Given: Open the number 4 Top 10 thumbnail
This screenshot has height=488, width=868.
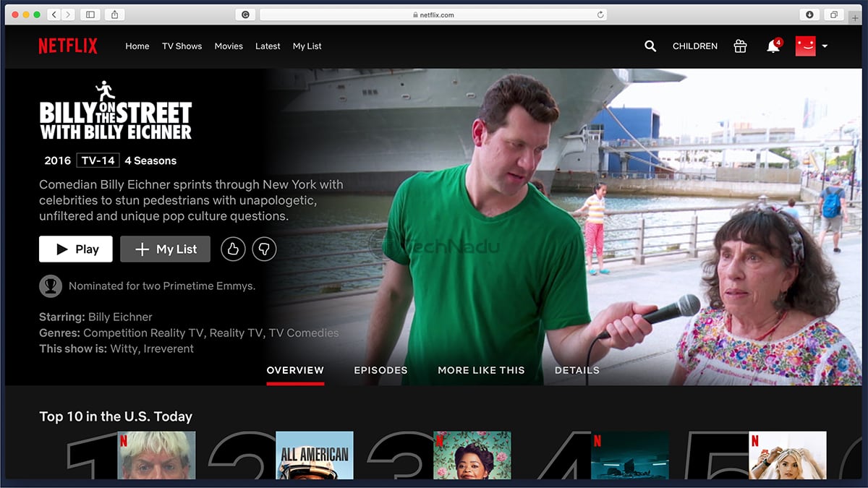Looking at the screenshot, I should [x=630, y=455].
